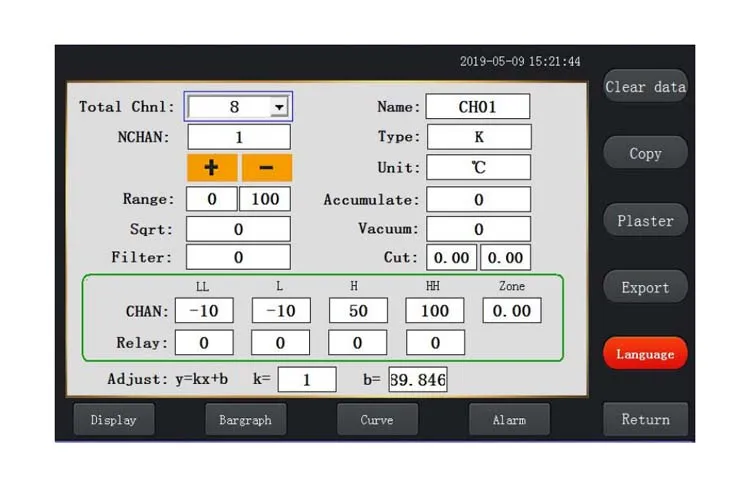Edit the Zone value 0.00
Screen dimensions: 750x500
pyautogui.click(x=512, y=311)
